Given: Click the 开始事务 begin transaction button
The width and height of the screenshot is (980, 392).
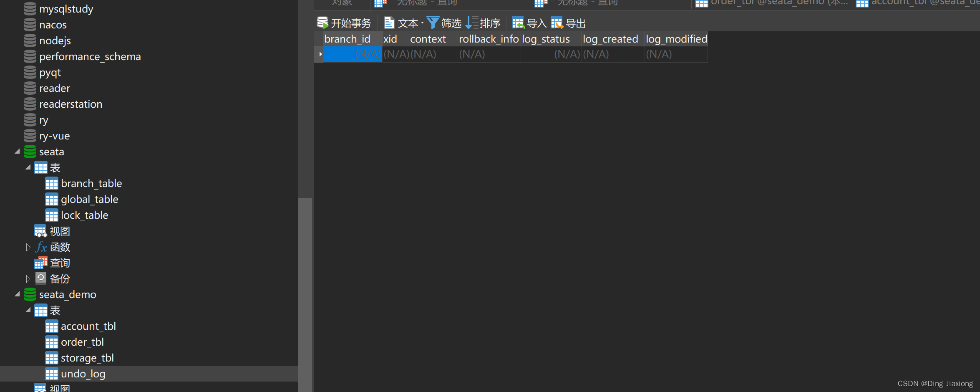Looking at the screenshot, I should 344,23.
